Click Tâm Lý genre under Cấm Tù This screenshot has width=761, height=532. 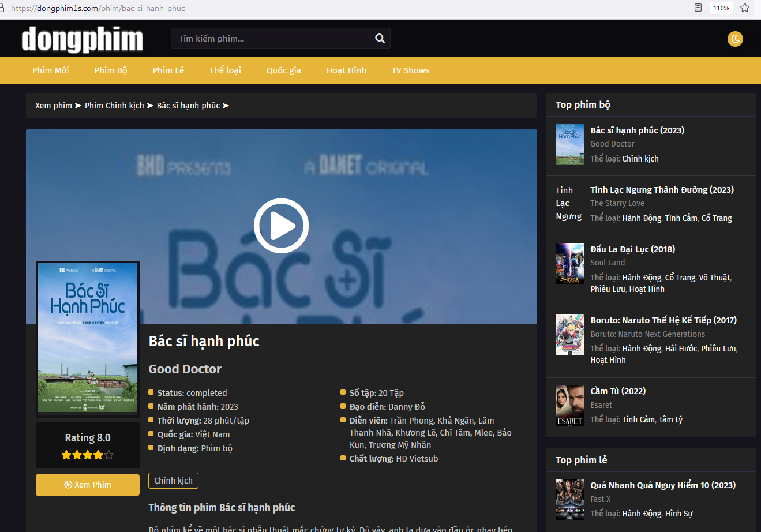[670, 419]
